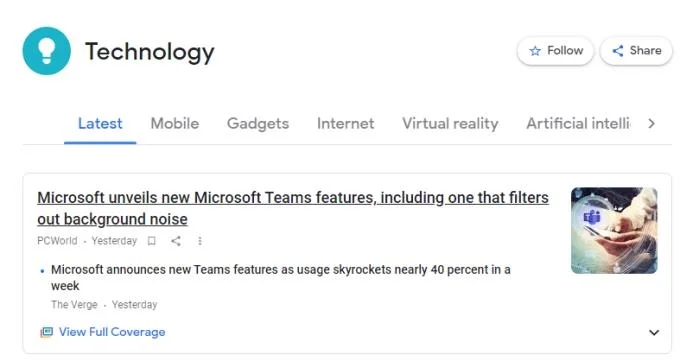Viewport: 680px width, 361px height.
Task: Show more tabs with right chevron
Action: click(x=651, y=124)
